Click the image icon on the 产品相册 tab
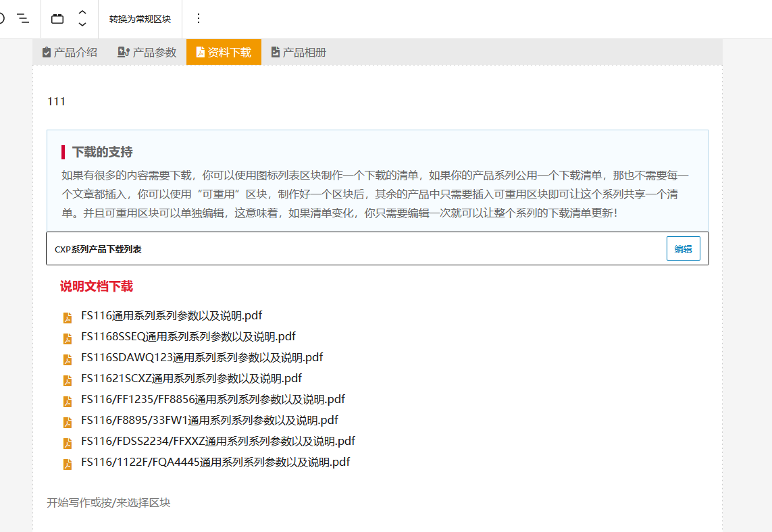Screen dimensions: 772x532 click(275, 51)
